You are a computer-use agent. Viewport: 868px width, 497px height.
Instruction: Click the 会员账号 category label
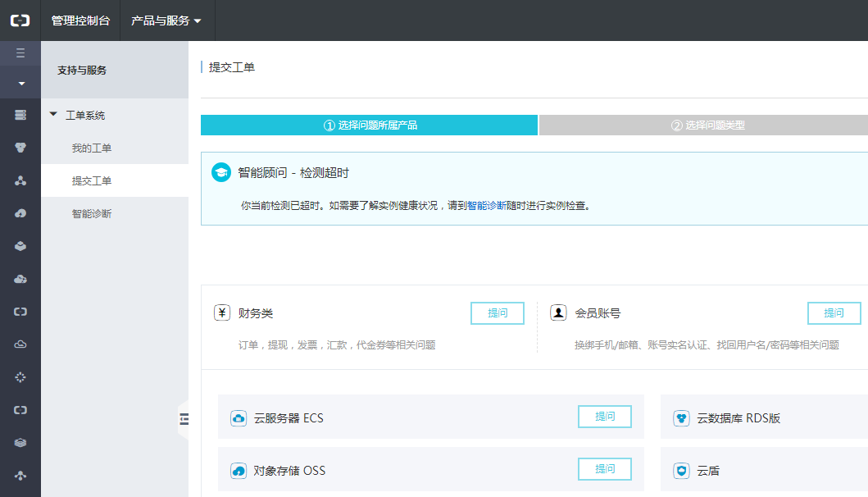pyautogui.click(x=598, y=313)
